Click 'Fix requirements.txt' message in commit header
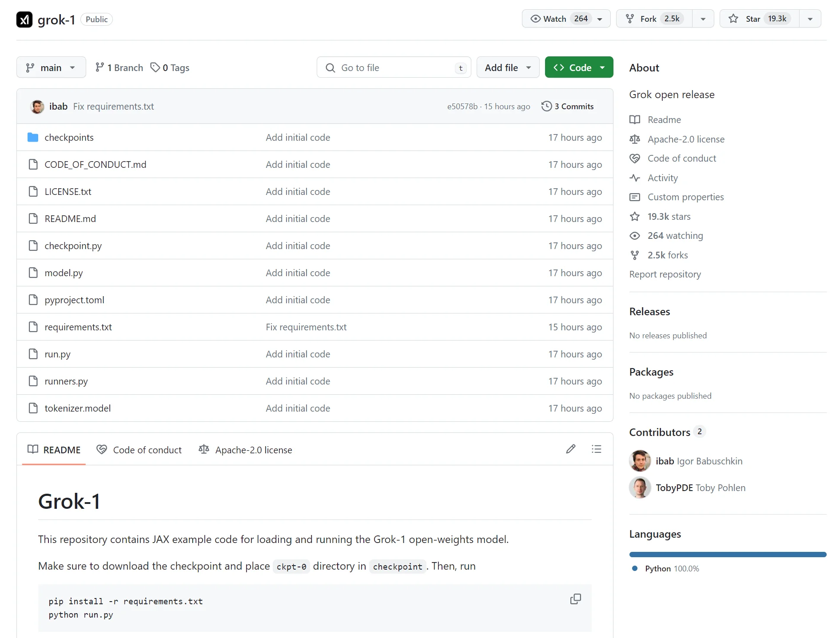 (x=113, y=107)
